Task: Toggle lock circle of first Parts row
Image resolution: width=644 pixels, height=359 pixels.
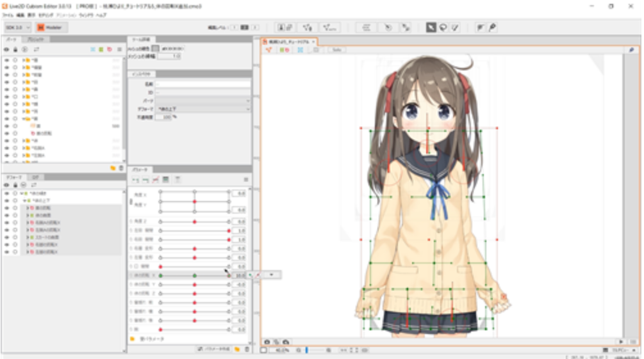Action: point(15,60)
